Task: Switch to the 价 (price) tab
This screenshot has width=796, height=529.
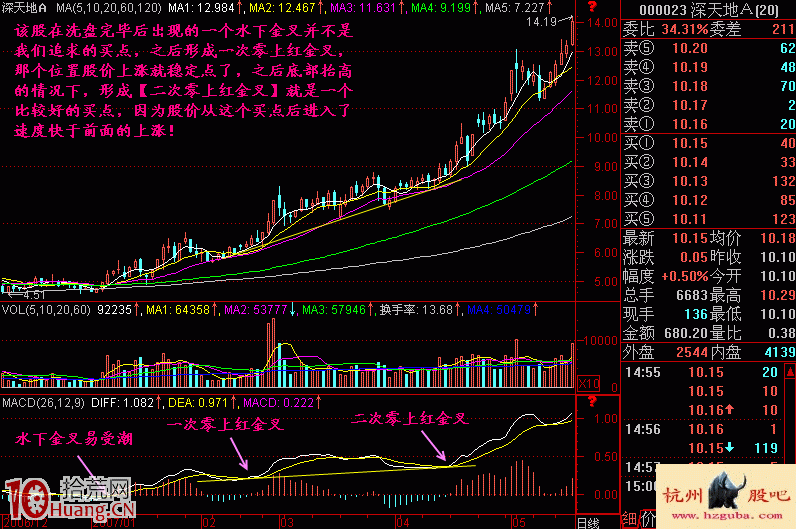Action: [648, 519]
